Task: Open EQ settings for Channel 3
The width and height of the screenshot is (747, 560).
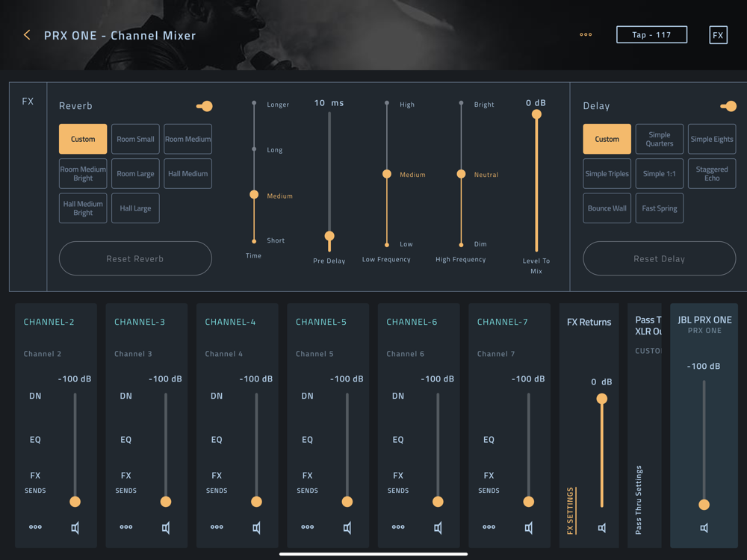Action: pyautogui.click(x=125, y=440)
